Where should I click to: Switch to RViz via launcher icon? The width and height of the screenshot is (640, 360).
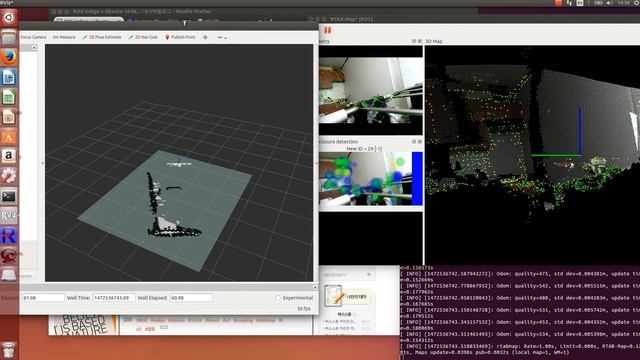pos(9,216)
